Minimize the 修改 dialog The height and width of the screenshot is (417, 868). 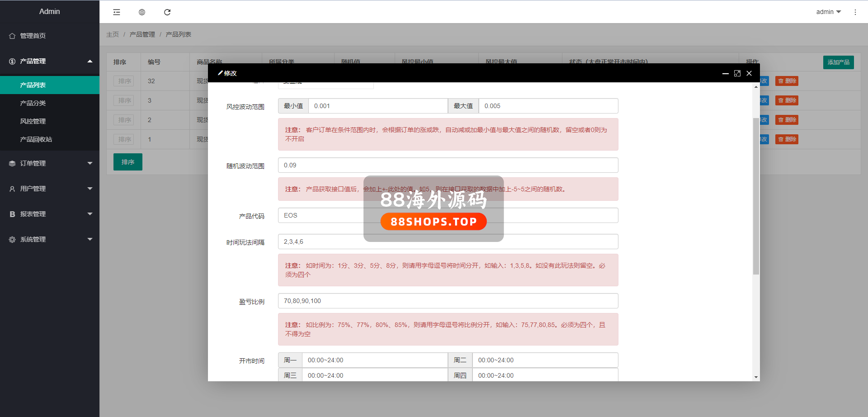point(725,73)
